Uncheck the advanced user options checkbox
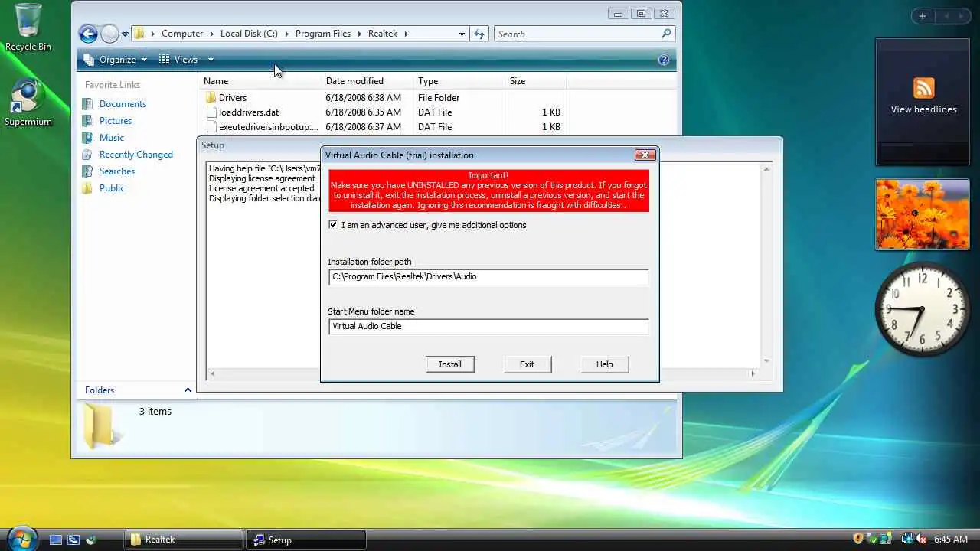The width and height of the screenshot is (980, 551). [x=333, y=225]
